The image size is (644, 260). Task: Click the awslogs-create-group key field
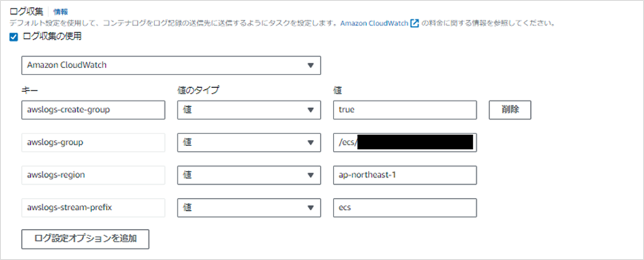pos(93,110)
